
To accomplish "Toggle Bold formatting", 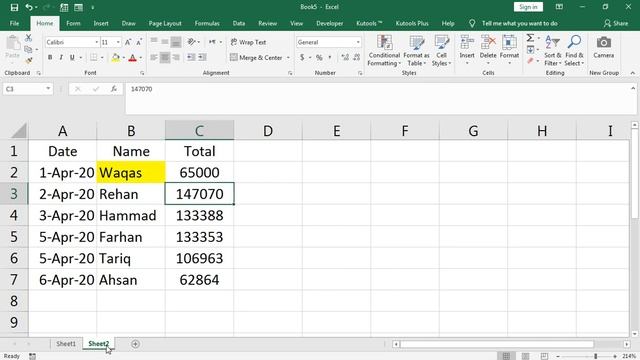I will (50, 58).
